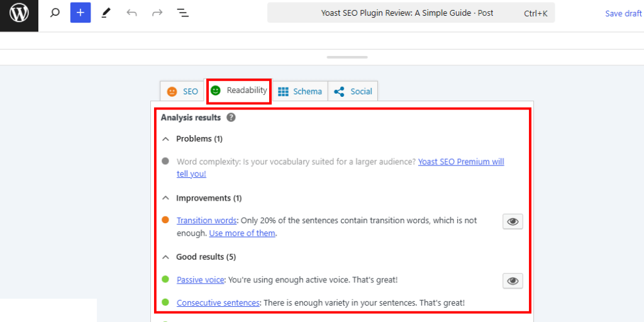The height and width of the screenshot is (322, 644).
Task: Collapse the Problems (1) section
Action: coord(165,139)
